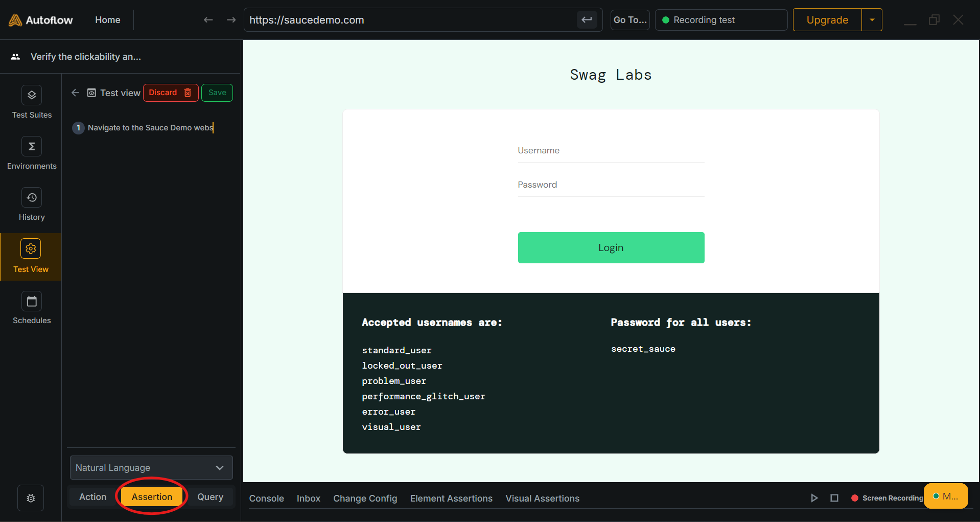Click the Swag Labs heading
980x522 pixels.
point(611,75)
